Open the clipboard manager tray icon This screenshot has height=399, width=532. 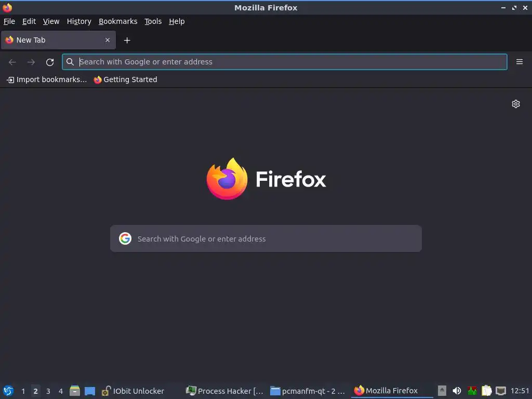(486, 391)
